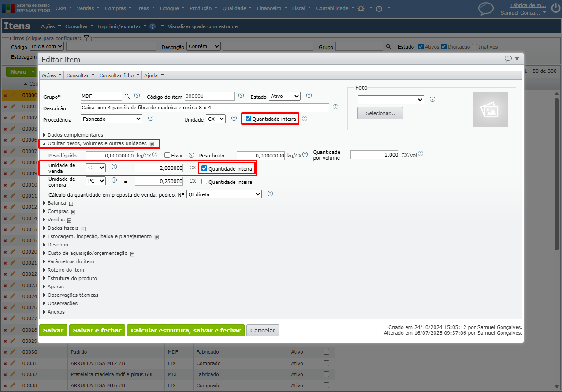Click the comment bubble icon in dialog title

point(508,58)
